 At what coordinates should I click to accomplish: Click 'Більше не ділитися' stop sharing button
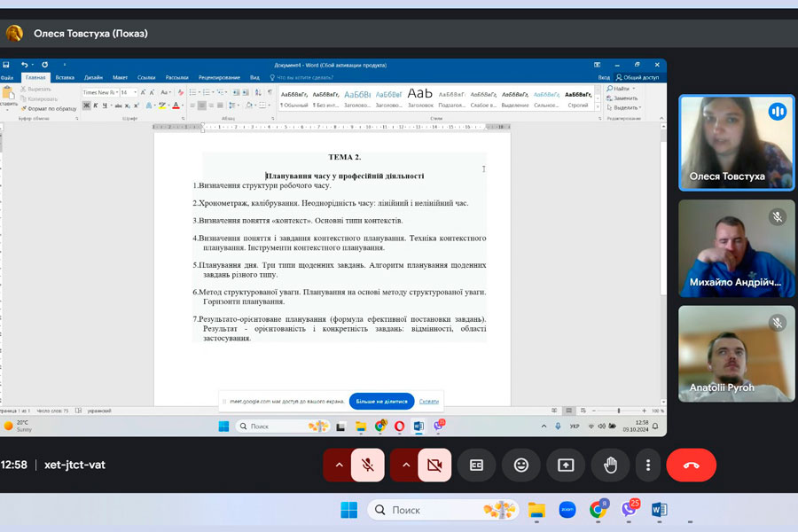381,401
